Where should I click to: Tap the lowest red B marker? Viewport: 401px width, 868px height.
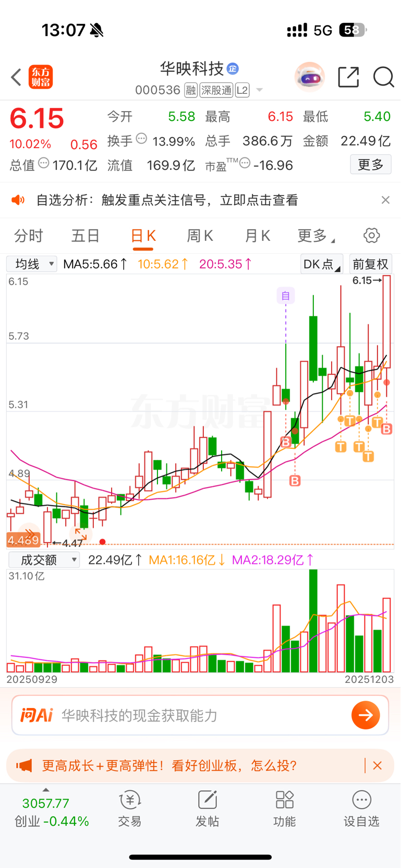point(295,481)
